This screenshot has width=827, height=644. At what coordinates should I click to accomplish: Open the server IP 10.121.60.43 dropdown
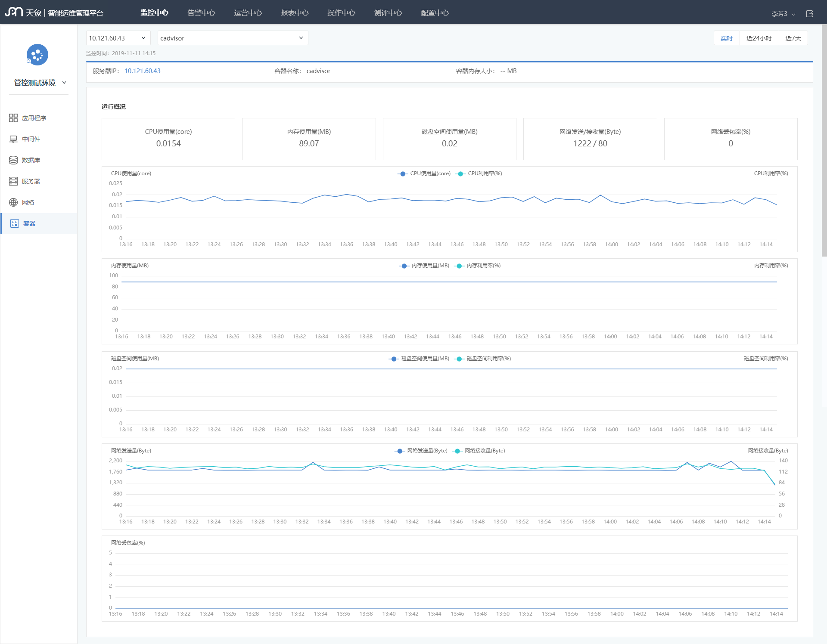118,38
